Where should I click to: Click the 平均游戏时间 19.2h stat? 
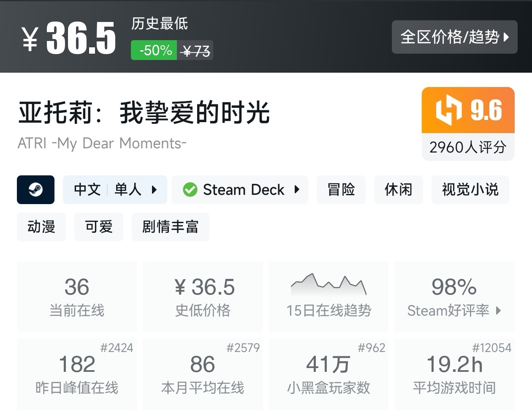point(454,374)
